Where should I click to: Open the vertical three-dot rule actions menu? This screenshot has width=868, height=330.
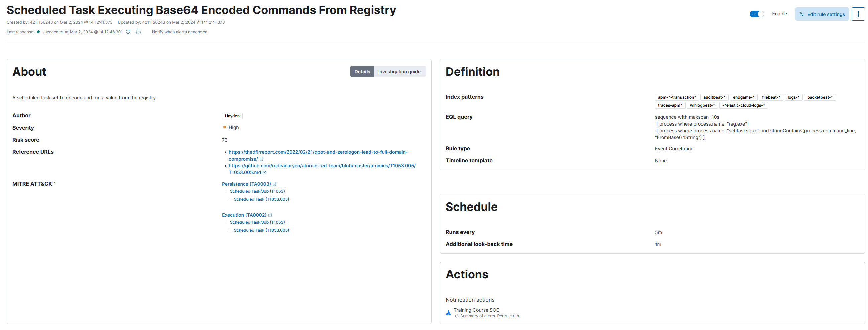tap(858, 14)
